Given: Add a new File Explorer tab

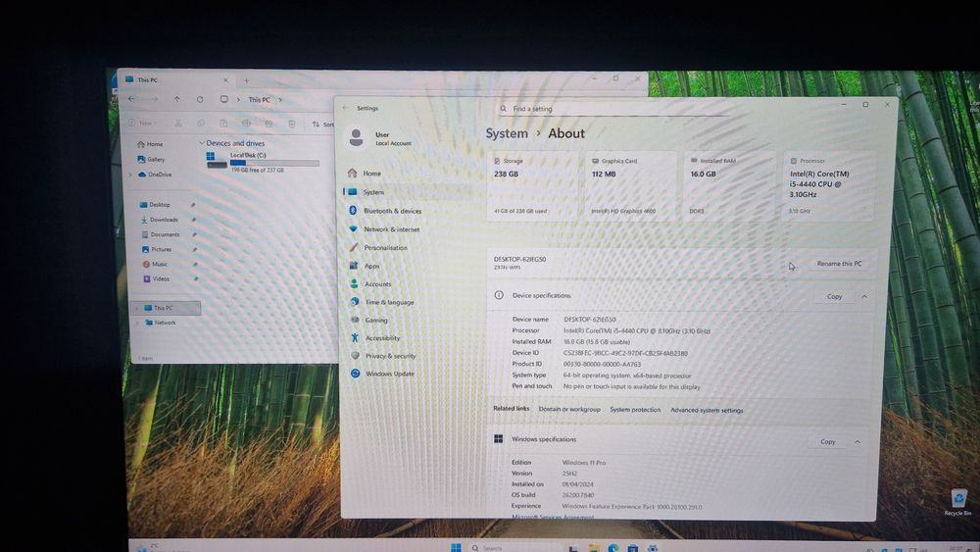Looking at the screenshot, I should click(246, 80).
